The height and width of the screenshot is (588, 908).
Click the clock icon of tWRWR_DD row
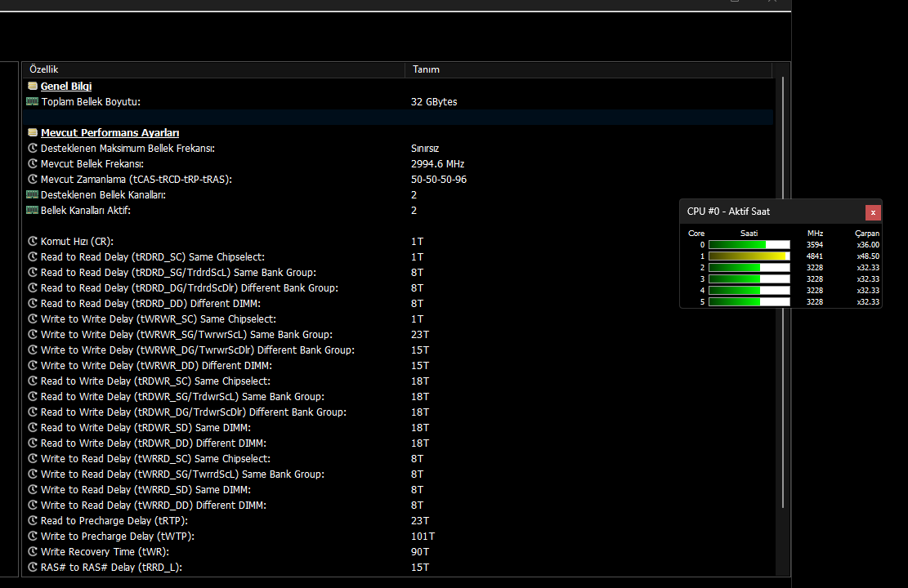(x=33, y=365)
